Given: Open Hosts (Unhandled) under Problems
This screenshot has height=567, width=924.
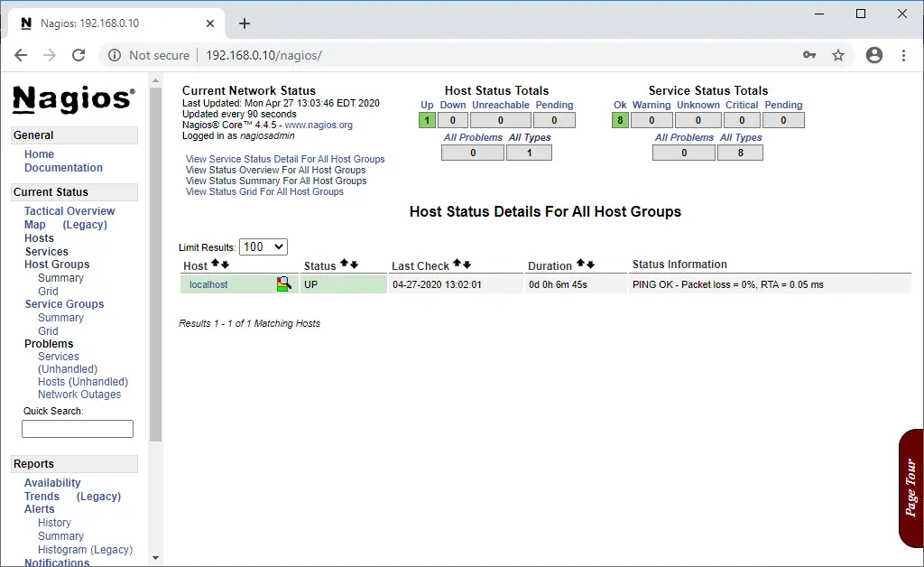Looking at the screenshot, I should [83, 382].
